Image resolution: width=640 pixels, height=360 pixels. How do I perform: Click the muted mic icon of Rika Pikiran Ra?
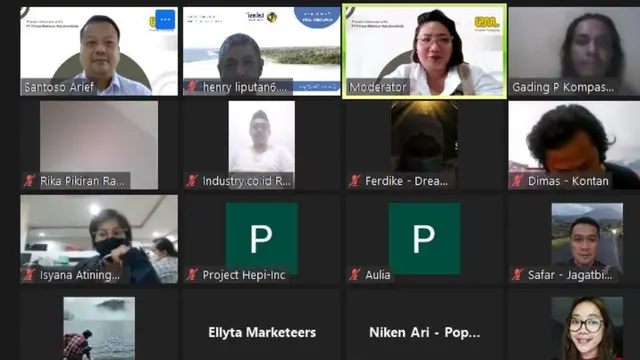pos(29,180)
